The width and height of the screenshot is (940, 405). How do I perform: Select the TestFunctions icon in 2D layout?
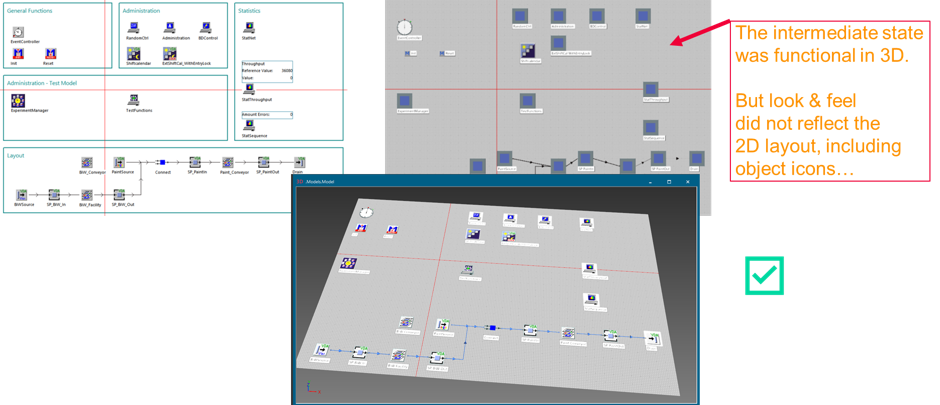[x=134, y=100]
